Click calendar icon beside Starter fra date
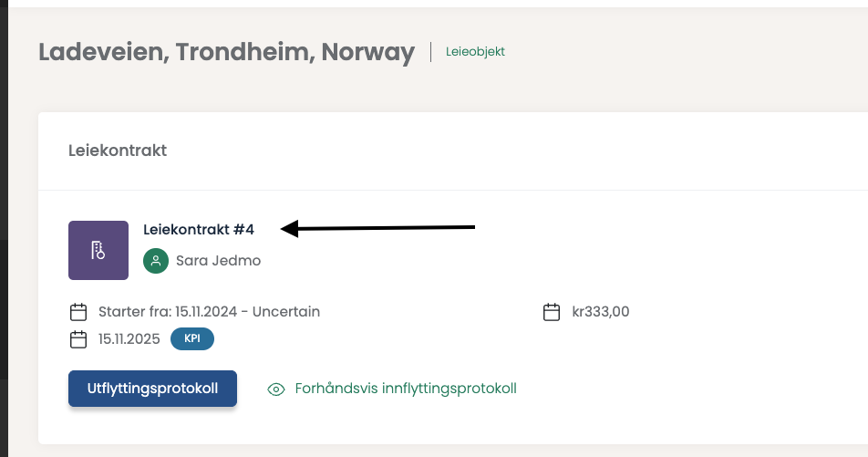The width and height of the screenshot is (868, 457). click(x=78, y=312)
